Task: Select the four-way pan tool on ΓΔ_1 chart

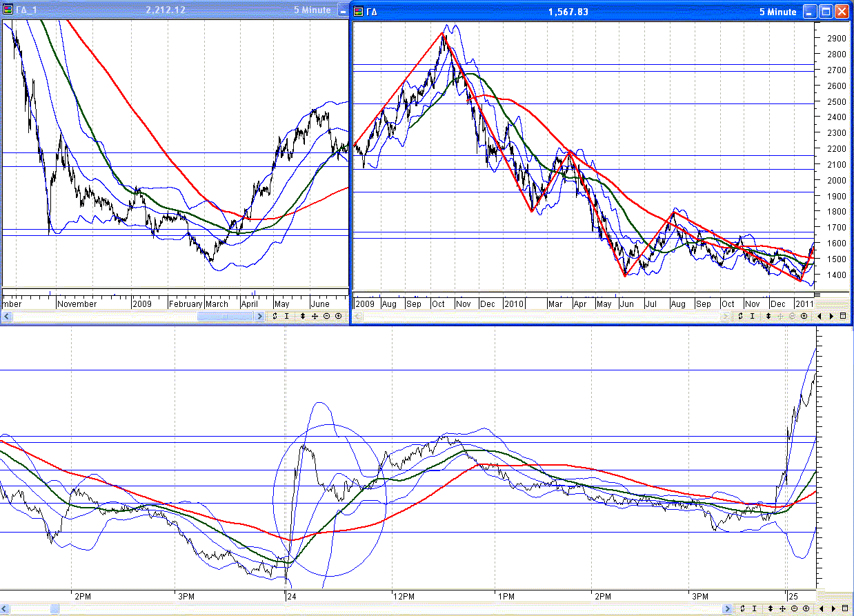Action: click(315, 316)
